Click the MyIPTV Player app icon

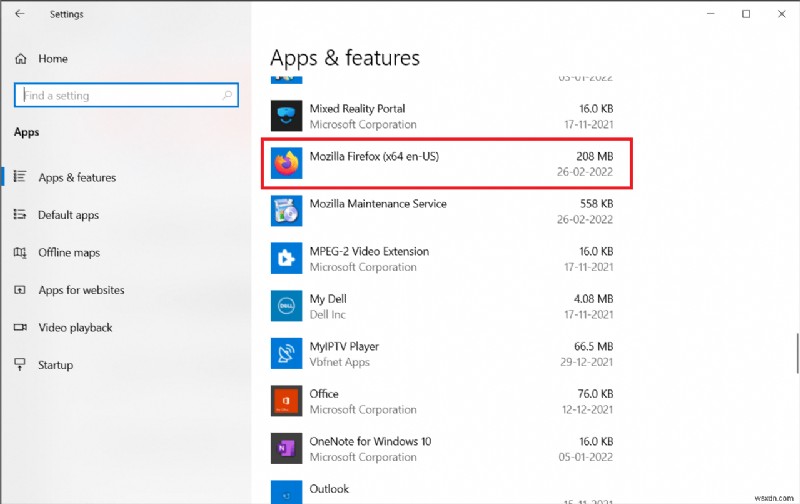[286, 353]
